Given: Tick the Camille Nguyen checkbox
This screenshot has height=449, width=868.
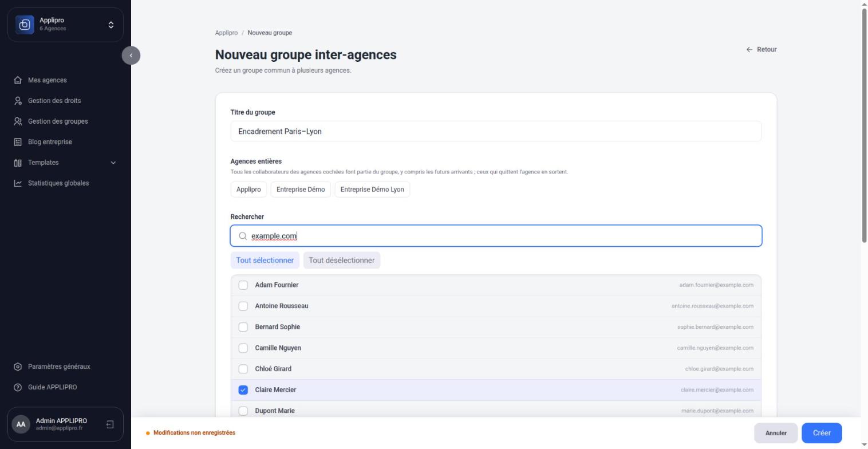Looking at the screenshot, I should (243, 348).
